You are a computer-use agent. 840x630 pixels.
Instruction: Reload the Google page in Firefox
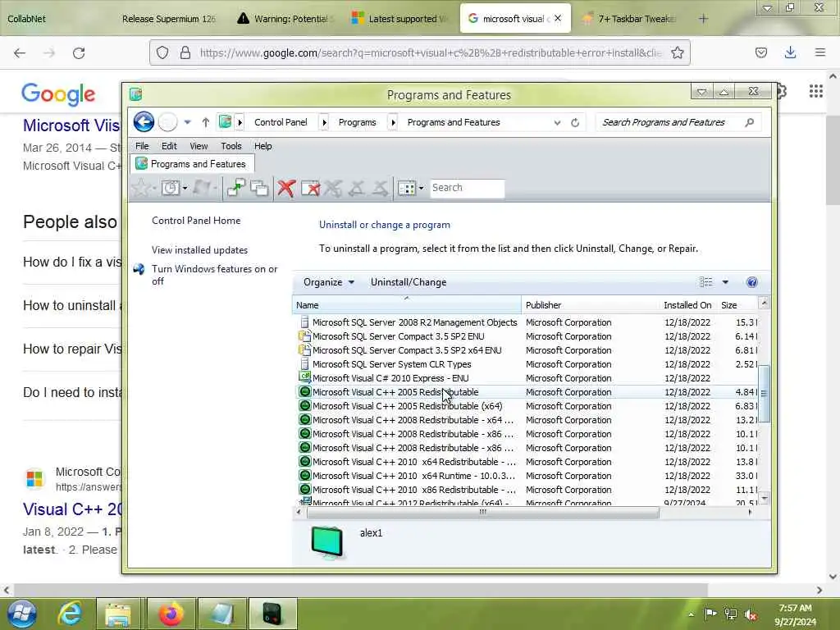coord(79,53)
